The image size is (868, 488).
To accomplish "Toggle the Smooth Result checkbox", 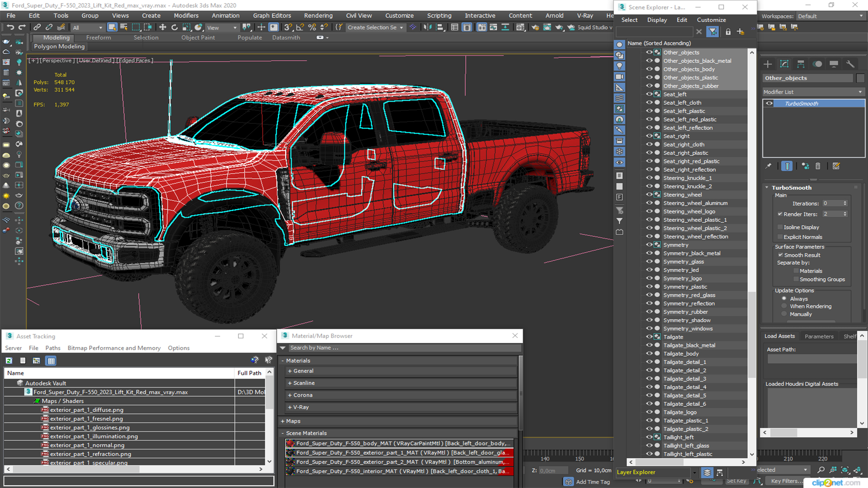I will point(780,255).
